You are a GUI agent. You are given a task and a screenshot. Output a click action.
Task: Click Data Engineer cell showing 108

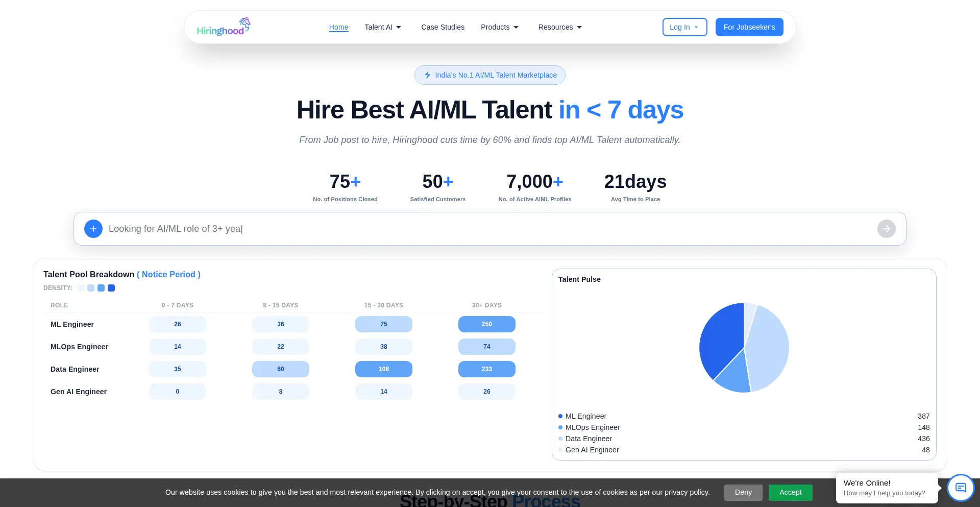click(384, 369)
